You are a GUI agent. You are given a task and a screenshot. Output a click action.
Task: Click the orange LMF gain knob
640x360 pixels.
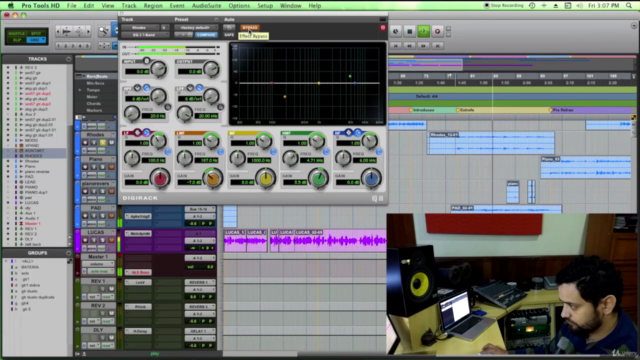click(213, 178)
